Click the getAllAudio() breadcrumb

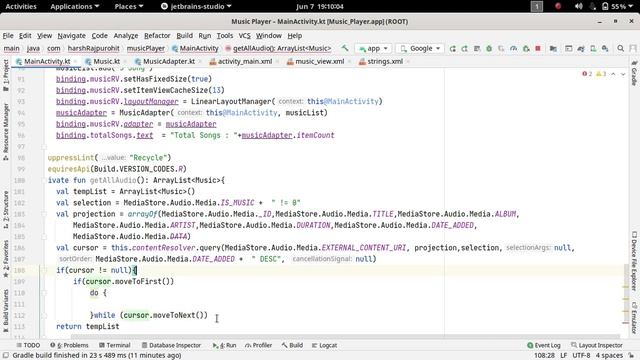coord(278,48)
